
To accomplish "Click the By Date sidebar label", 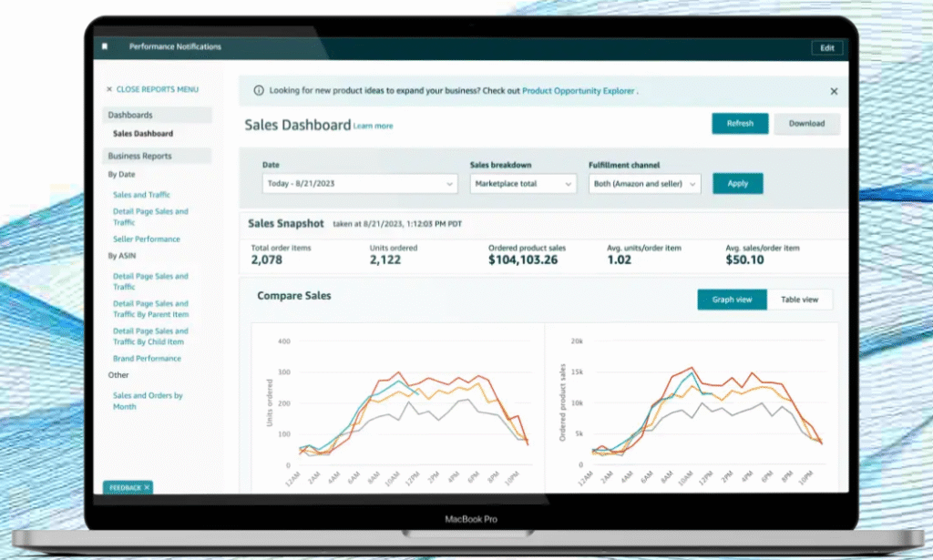I will click(121, 174).
